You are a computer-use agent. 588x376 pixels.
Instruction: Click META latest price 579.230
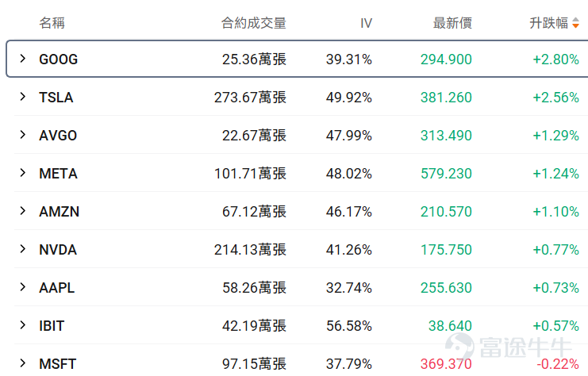pyautogui.click(x=446, y=174)
